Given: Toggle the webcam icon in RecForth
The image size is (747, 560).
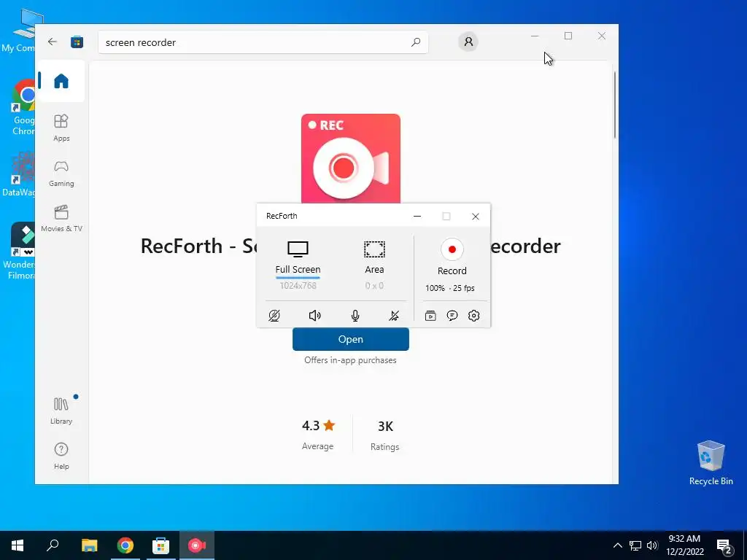Looking at the screenshot, I should (x=274, y=315).
